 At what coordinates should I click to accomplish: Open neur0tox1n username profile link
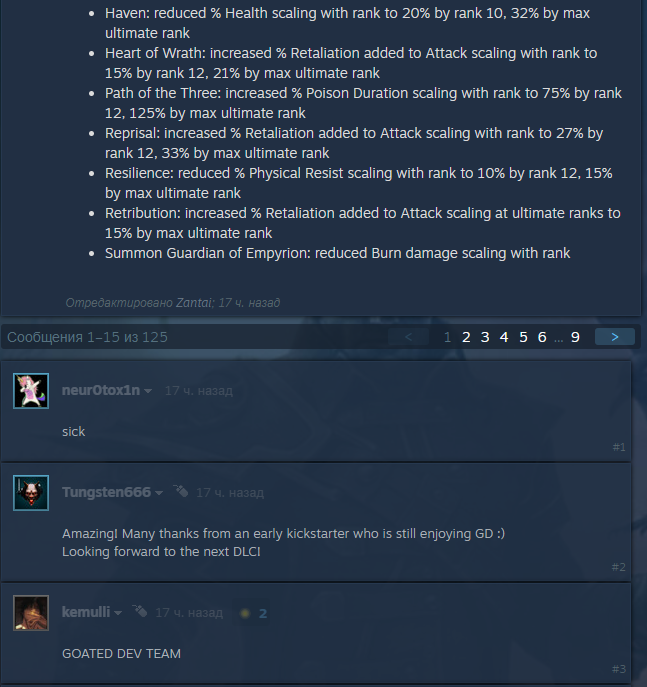click(101, 390)
